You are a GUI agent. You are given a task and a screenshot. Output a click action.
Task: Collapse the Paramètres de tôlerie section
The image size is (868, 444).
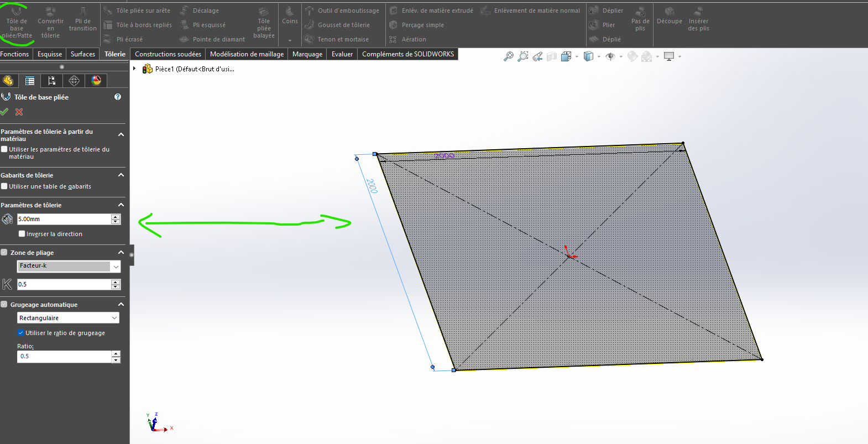(121, 205)
